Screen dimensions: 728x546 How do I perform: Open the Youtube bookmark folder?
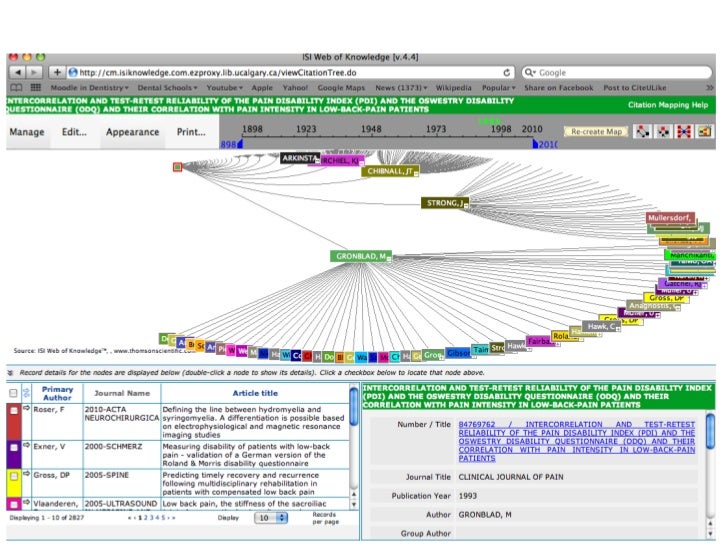(224, 87)
